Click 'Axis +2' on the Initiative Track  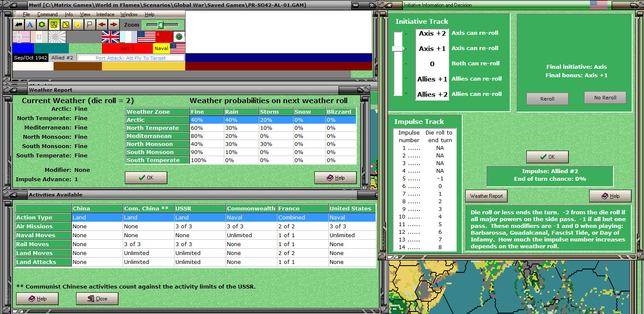pos(432,33)
